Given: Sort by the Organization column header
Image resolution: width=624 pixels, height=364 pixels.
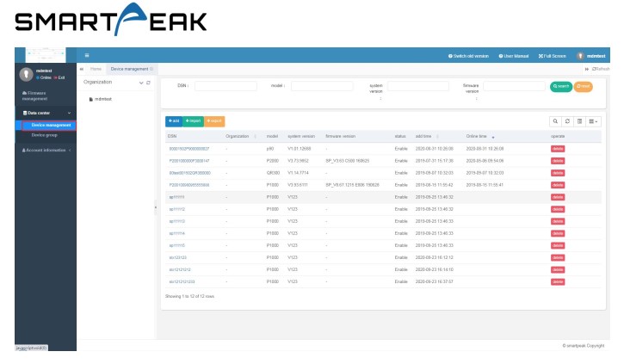Looking at the screenshot, I should click(x=238, y=136).
